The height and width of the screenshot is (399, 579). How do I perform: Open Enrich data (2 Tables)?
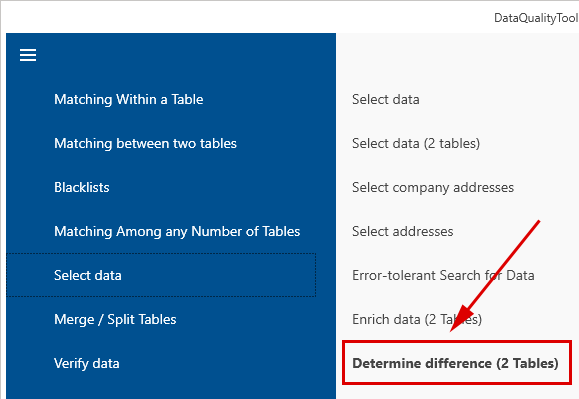(x=417, y=319)
